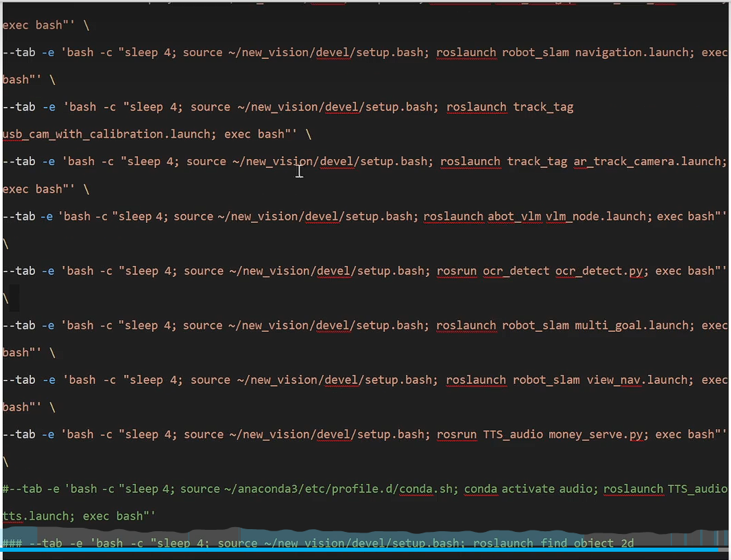Click rosrun on the money_serve.py line

click(x=457, y=435)
